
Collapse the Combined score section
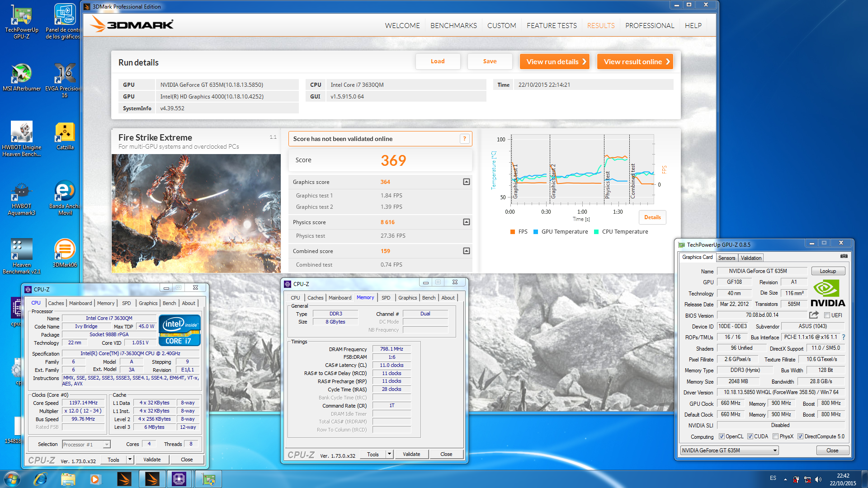pyautogui.click(x=467, y=251)
